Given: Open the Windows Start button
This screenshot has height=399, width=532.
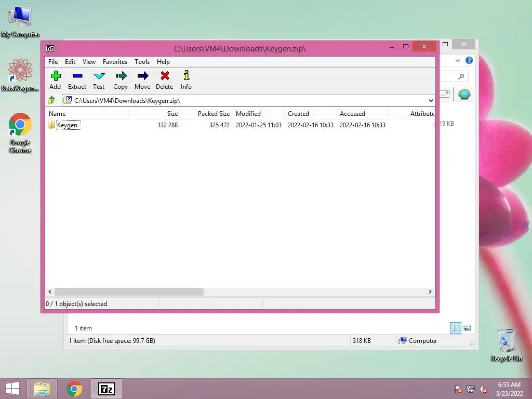Looking at the screenshot, I should (x=12, y=389).
